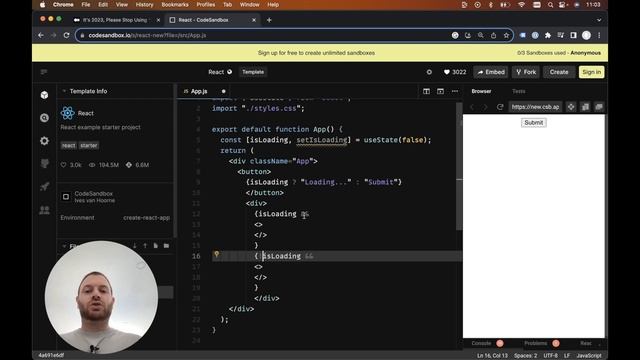Open the Live collaboration sidebar icon
Viewport: 640px width, 360px height.
(44, 210)
